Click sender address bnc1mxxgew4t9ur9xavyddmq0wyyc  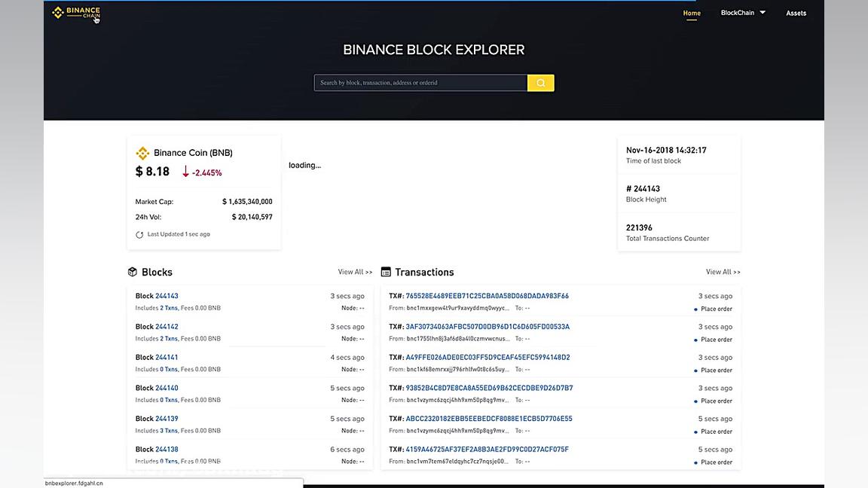[458, 308]
